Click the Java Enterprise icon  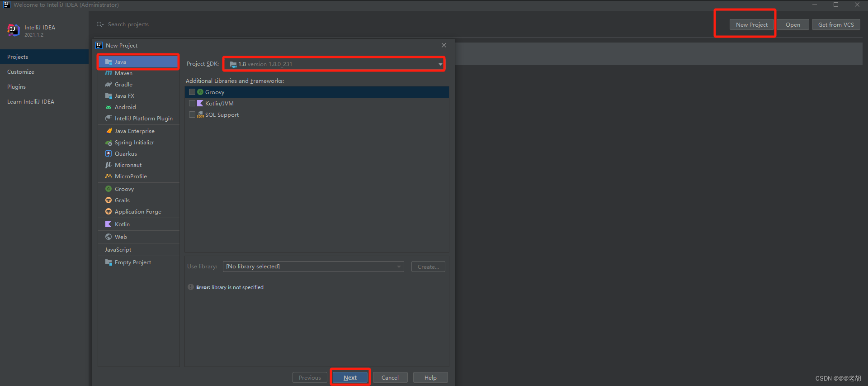[108, 131]
